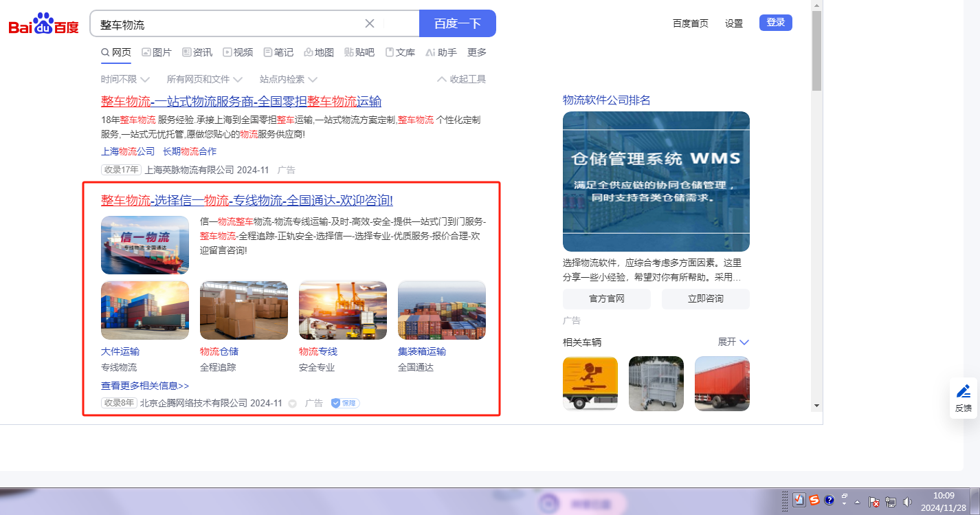Click the 保障 shield badge
This screenshot has height=515, width=980.
[x=345, y=403]
